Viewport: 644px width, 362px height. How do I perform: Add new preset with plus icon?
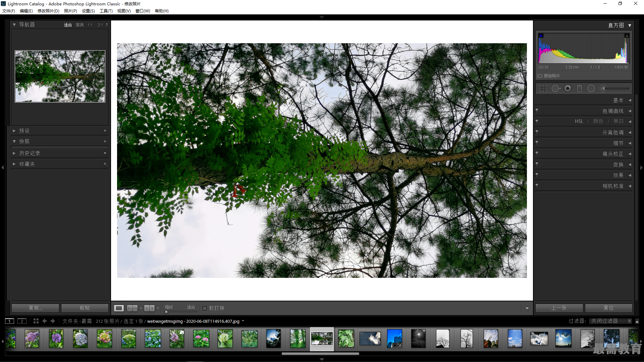pos(105,131)
